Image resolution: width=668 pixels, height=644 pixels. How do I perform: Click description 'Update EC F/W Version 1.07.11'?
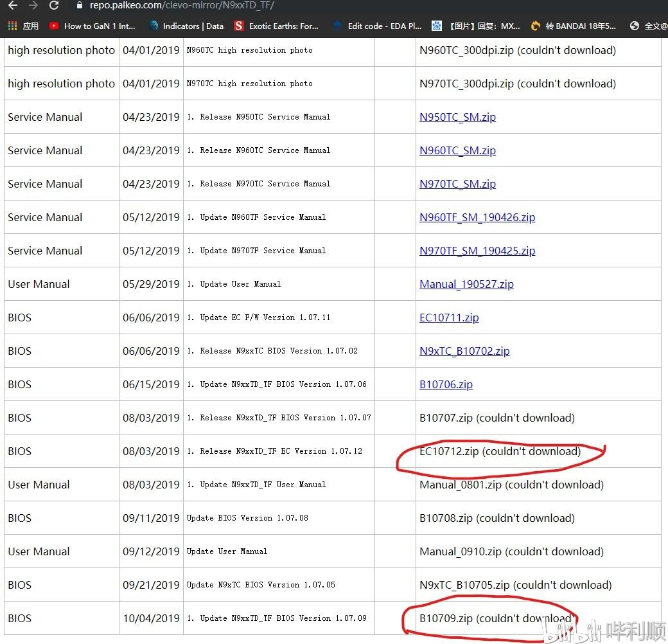(x=259, y=318)
